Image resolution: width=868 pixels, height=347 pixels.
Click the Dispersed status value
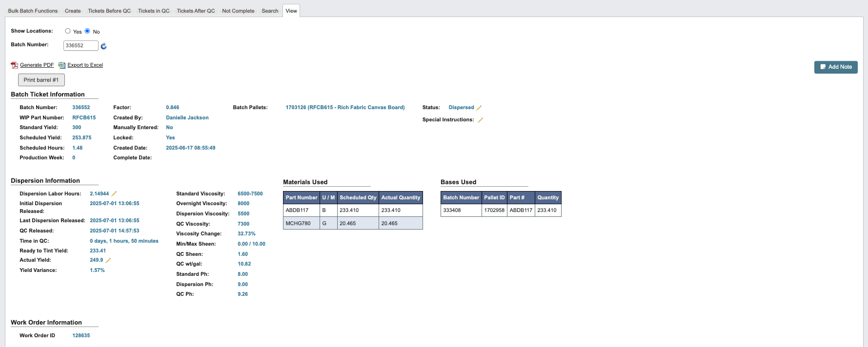461,108
